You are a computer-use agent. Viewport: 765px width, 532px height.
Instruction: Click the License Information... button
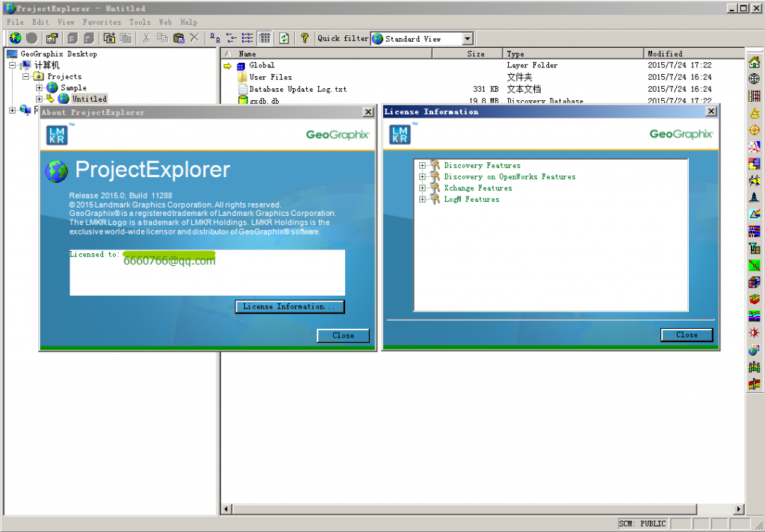pyautogui.click(x=290, y=306)
